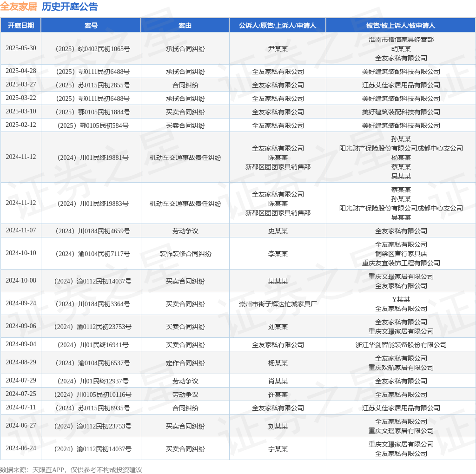Click the 全友家居 title text
The height and width of the screenshot is (474, 476).
[x=19, y=7]
